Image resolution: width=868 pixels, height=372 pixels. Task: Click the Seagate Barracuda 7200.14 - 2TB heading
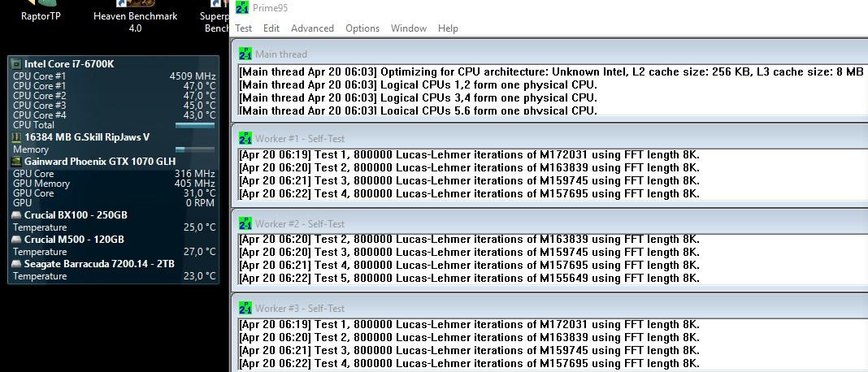pos(100,263)
